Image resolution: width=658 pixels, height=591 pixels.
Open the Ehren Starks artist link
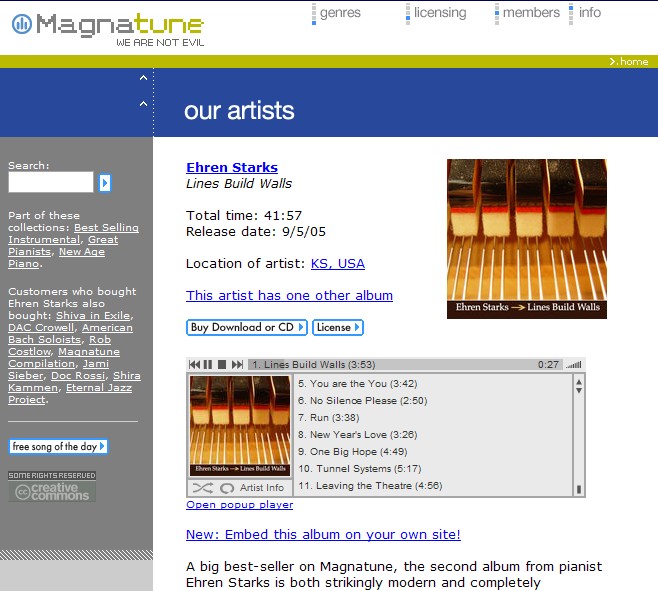click(x=232, y=167)
